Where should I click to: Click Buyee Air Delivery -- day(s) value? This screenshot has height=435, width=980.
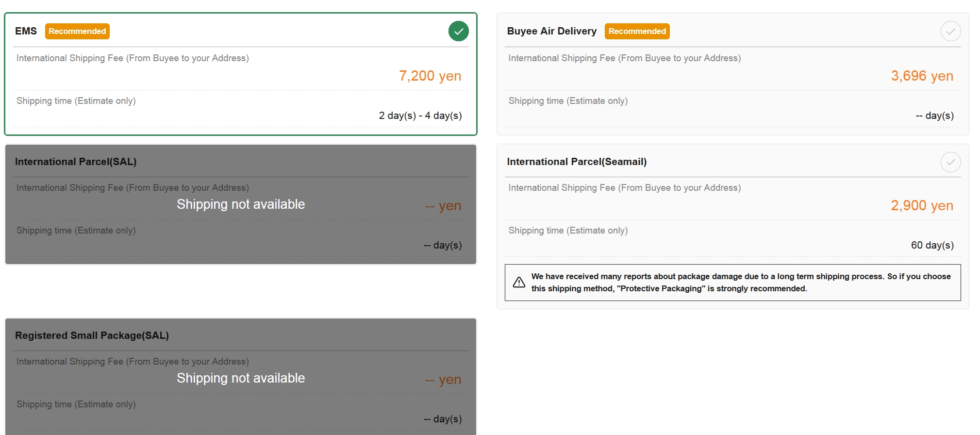tap(935, 116)
